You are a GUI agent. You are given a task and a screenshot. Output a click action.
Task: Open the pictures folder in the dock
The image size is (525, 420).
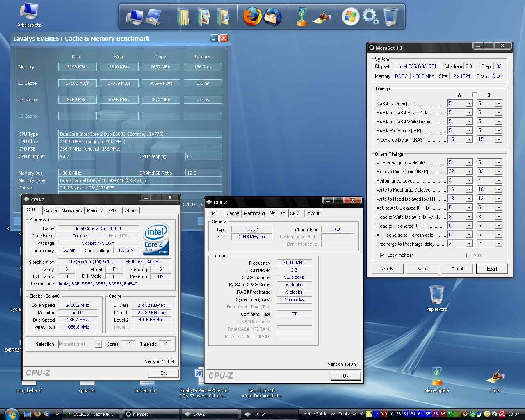[x=204, y=17]
